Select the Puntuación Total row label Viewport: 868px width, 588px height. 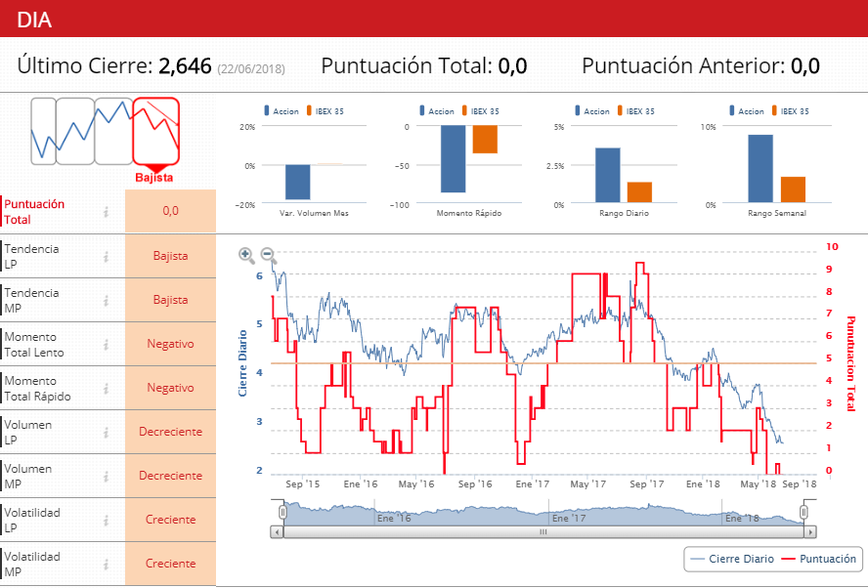pos(34,212)
